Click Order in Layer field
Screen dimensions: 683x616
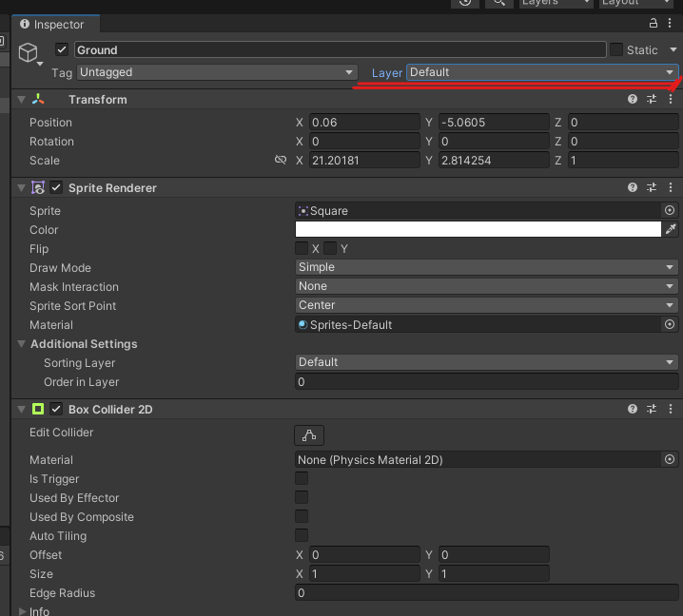coord(486,381)
